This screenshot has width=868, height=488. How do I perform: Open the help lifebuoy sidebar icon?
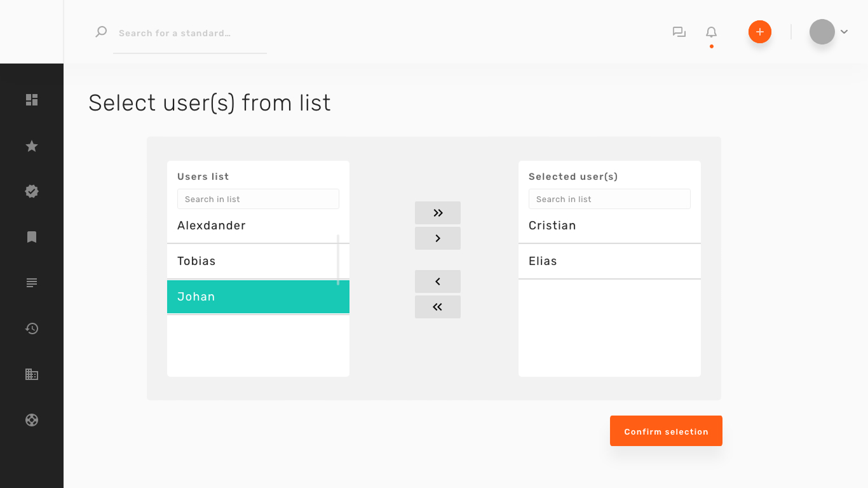pyautogui.click(x=32, y=420)
